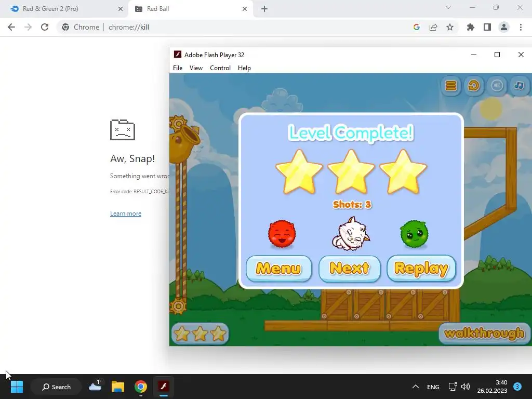Click the site info Chrome chip
This screenshot has width=532, height=399.
(81, 27)
